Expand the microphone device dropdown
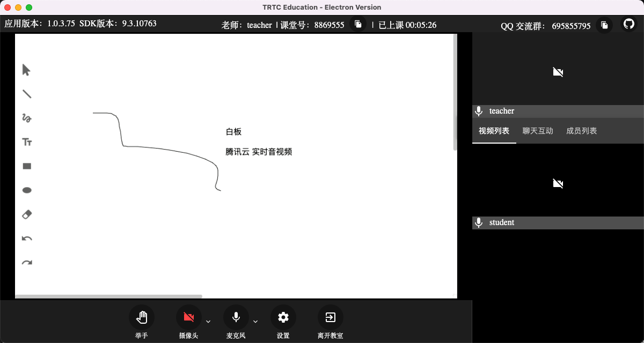644x343 pixels. (255, 321)
